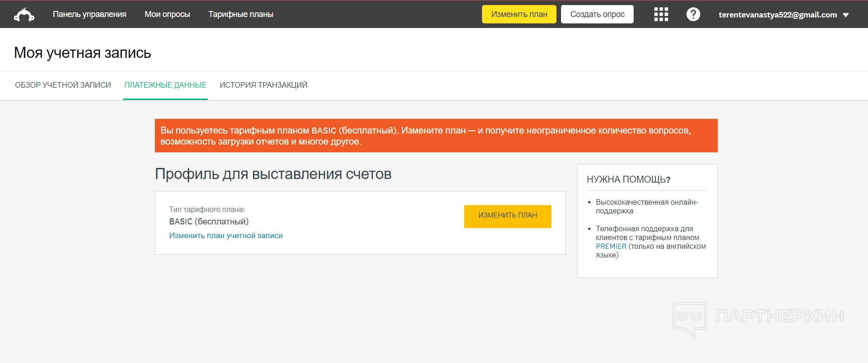This screenshot has width=868, height=363.
Task: Select the ПЛАТЕЖНЫЕ ДАННЫЕ tab
Action: pos(165,85)
